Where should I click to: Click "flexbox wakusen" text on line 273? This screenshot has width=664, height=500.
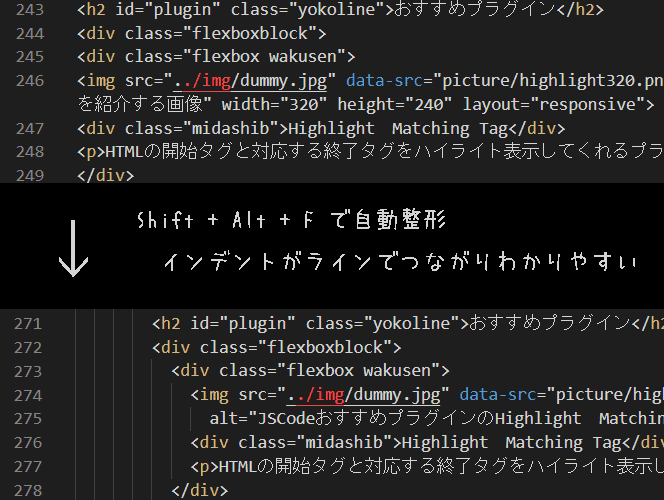[358, 371]
